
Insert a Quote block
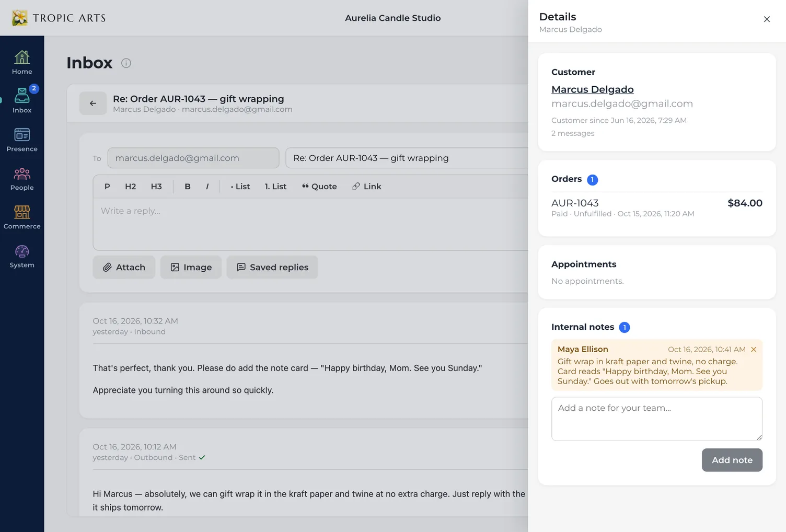coord(319,187)
